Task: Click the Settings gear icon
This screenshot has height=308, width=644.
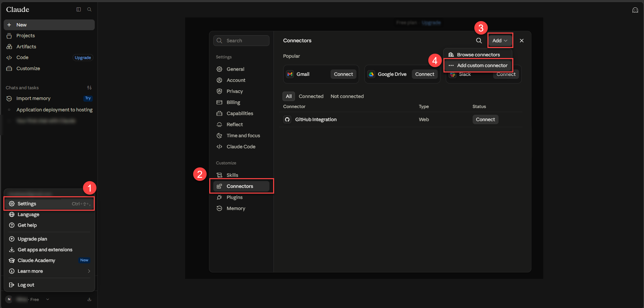Action: click(x=12, y=204)
